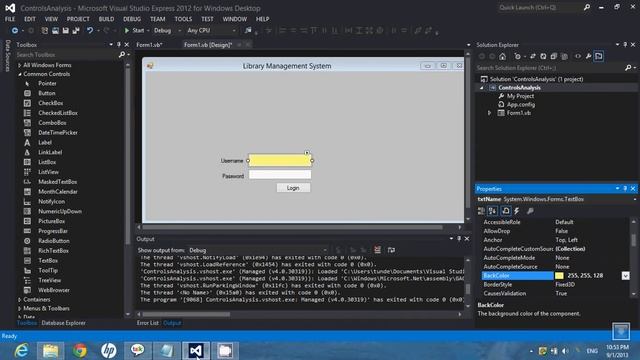
Task: Select App.config in Solution Explorer
Action: pyautogui.click(x=521, y=104)
